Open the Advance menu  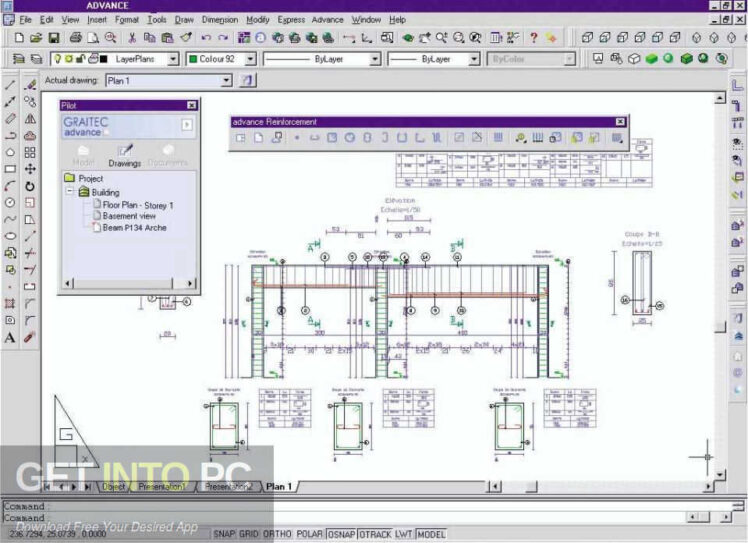pyautogui.click(x=327, y=20)
